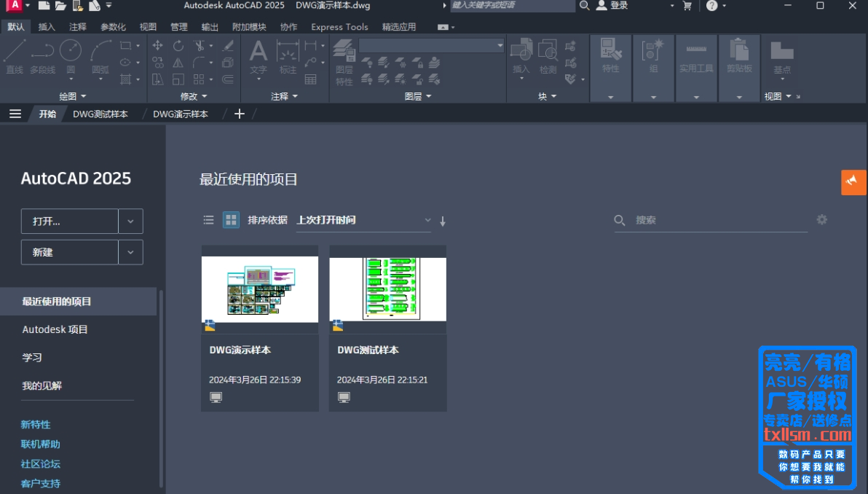Click the Clipboard (剪贴板) icon

coord(739,50)
